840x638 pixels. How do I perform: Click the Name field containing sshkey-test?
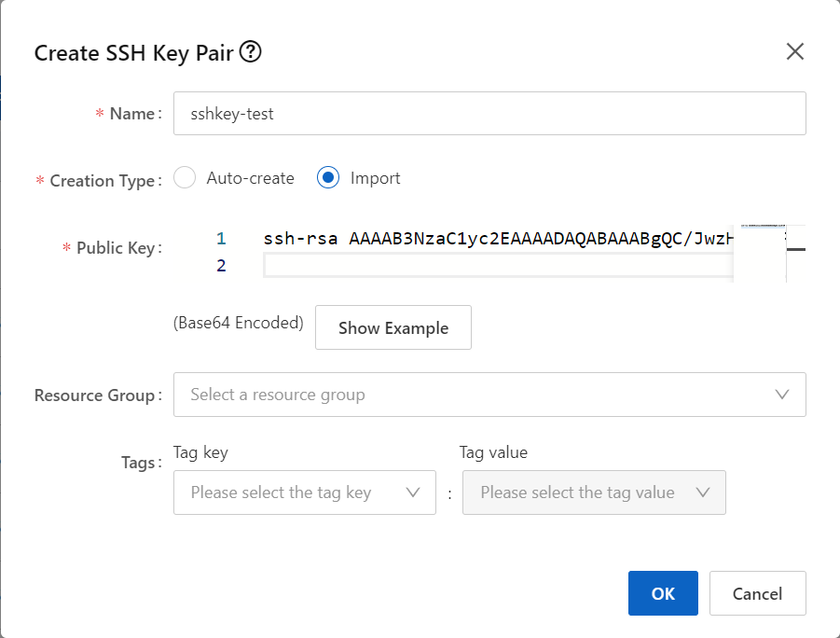tap(489, 113)
